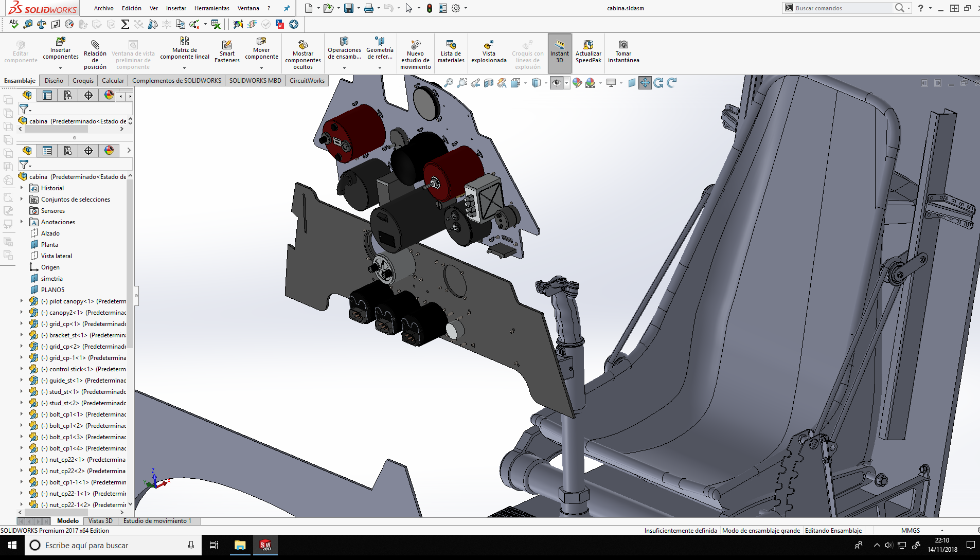Activate the Mover componente tool

[261, 48]
